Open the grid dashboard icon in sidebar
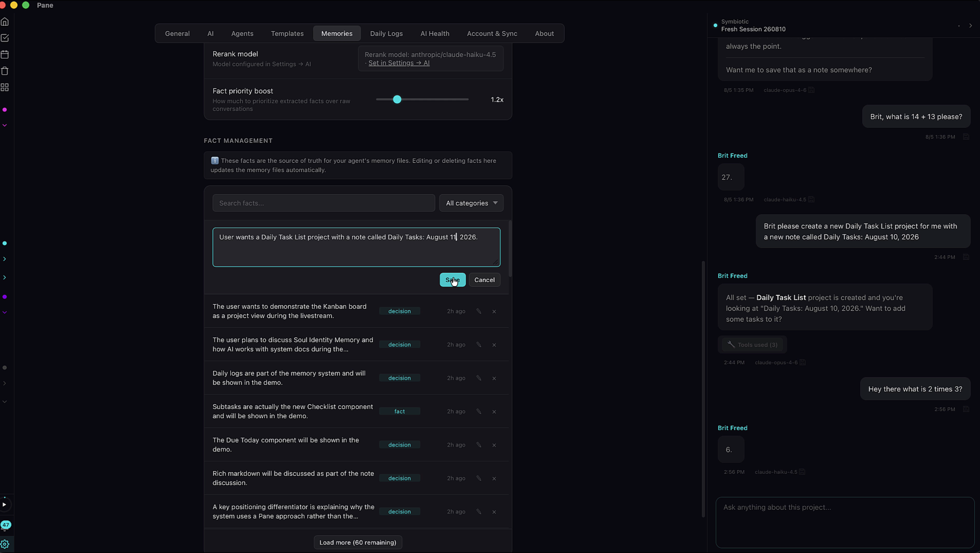This screenshot has height=553, width=980. coord(5,87)
